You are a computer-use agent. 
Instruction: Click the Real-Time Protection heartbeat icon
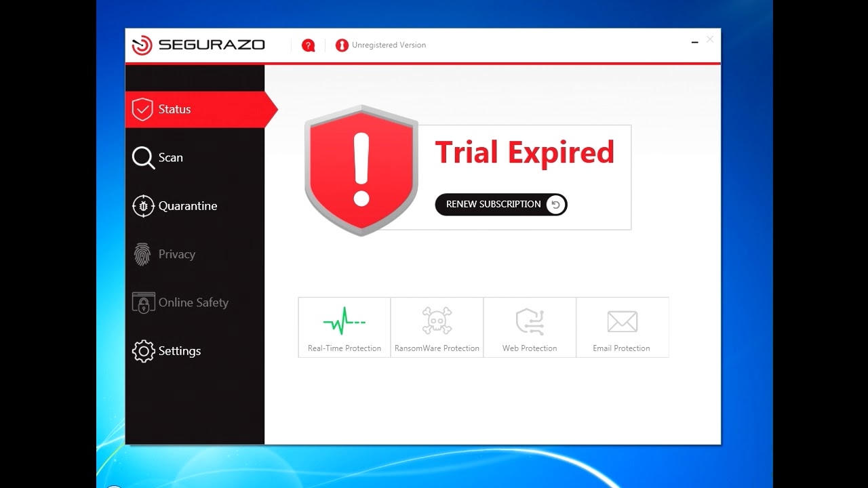coord(343,321)
